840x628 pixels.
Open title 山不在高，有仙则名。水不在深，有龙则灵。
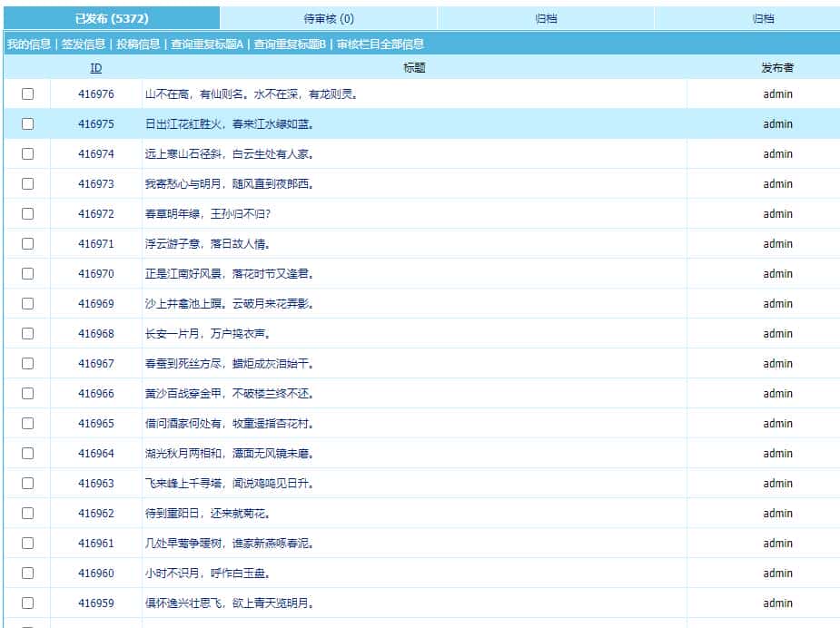point(251,94)
